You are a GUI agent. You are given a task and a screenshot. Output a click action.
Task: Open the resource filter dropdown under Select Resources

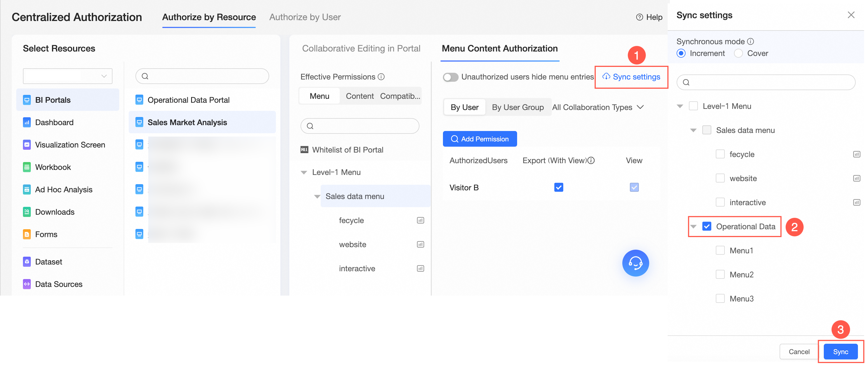tap(67, 76)
